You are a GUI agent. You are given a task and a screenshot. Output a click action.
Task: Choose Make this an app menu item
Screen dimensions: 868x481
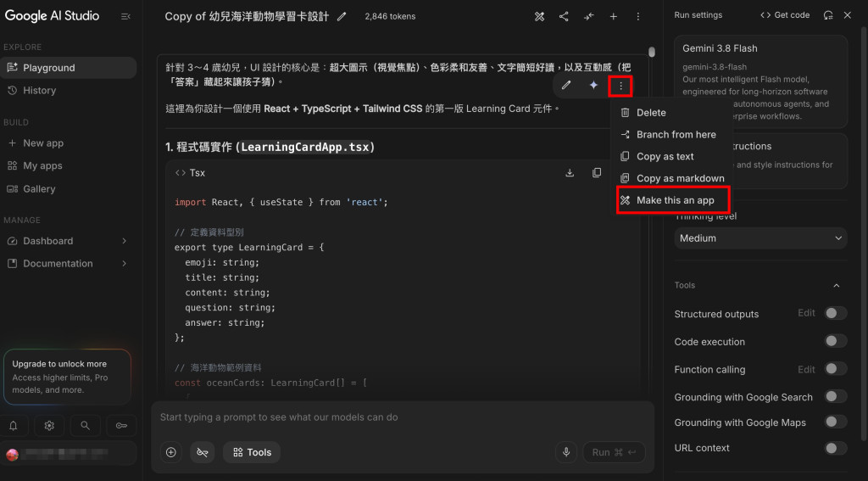[673, 200]
